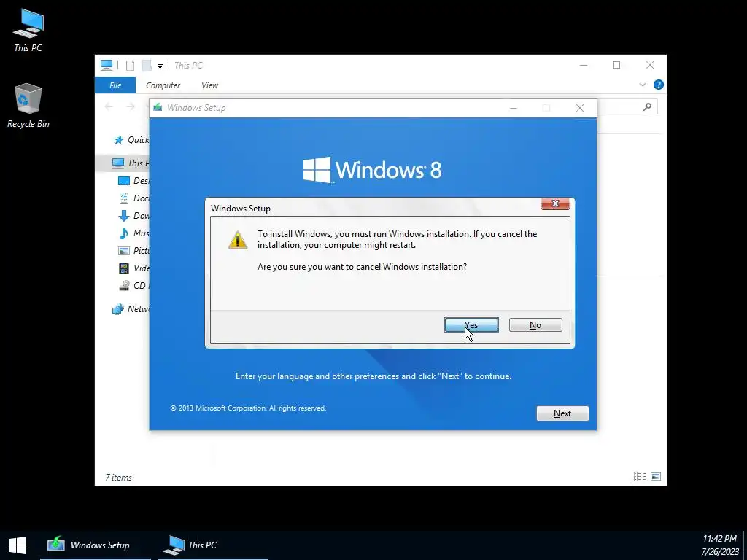Image resolution: width=747 pixels, height=560 pixels.
Task: Click Windows Setup icon in its title bar
Action: point(158,108)
